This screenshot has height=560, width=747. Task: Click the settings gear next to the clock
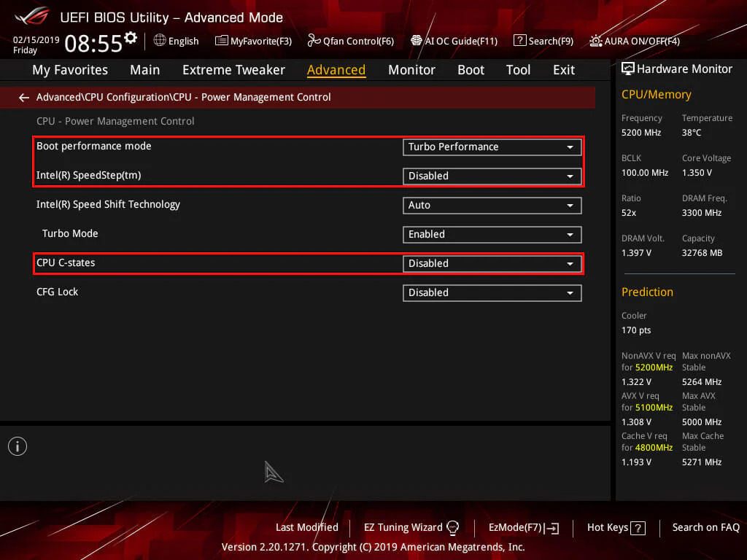point(131,37)
